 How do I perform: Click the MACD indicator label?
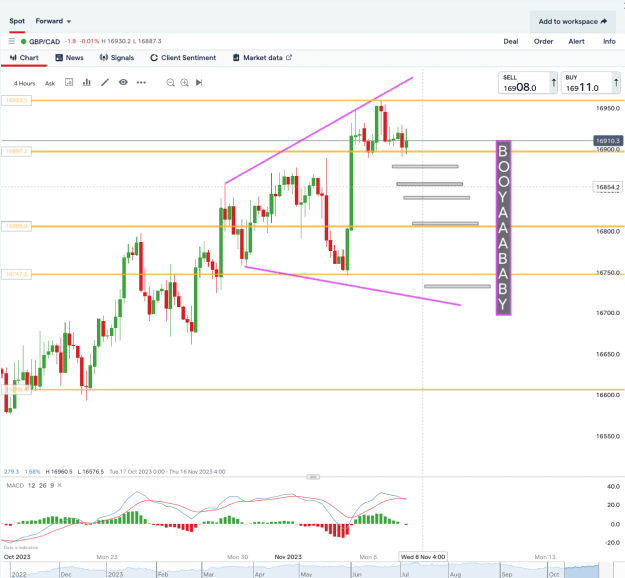15,486
